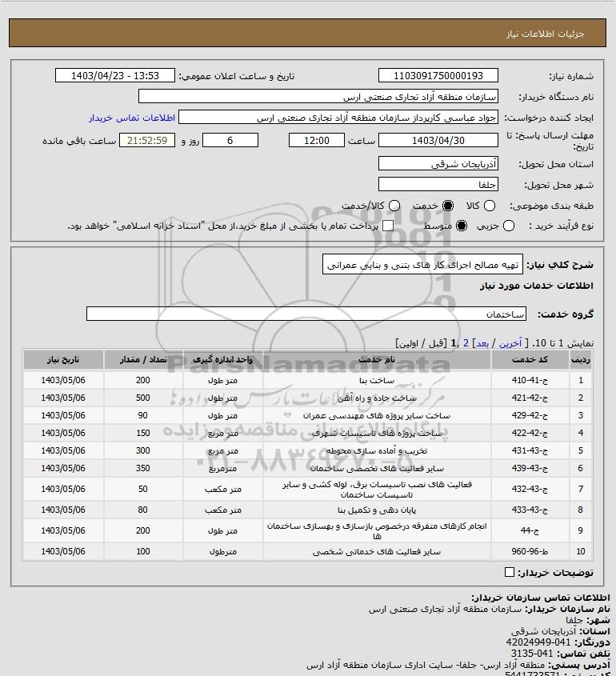Select پایان دهی و تکمیل بنا cell

coord(377,510)
